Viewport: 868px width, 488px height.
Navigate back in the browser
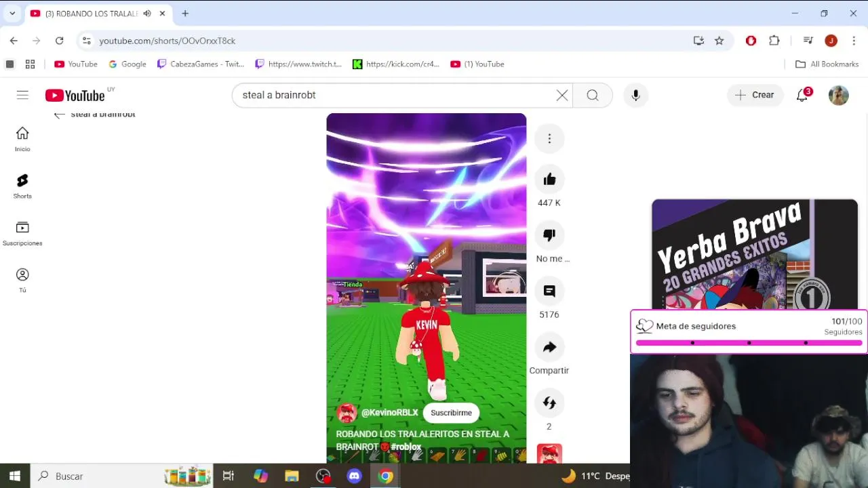14,41
